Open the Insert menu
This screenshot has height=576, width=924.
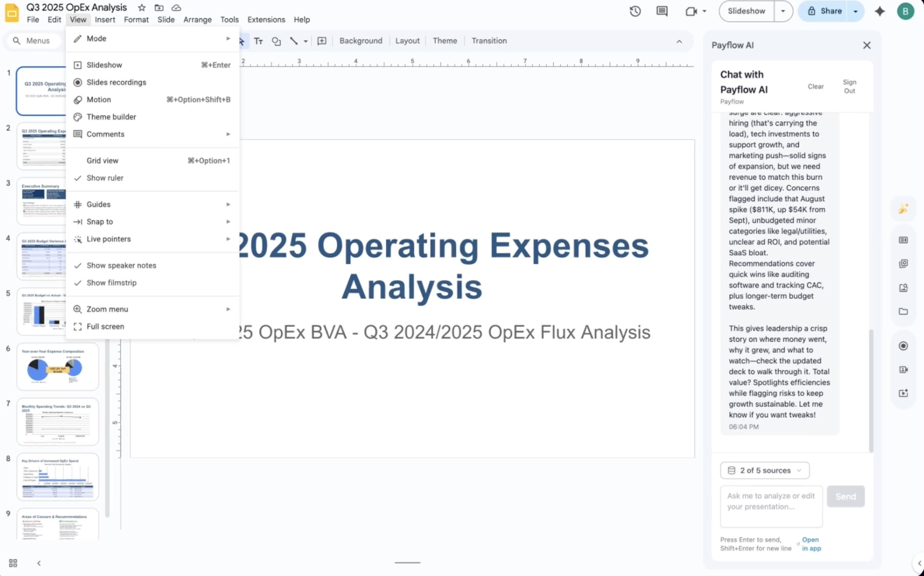pyautogui.click(x=105, y=19)
